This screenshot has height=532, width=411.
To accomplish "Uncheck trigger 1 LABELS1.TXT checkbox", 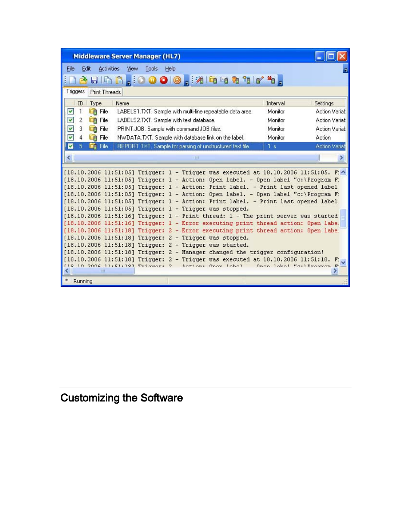I will point(71,112).
